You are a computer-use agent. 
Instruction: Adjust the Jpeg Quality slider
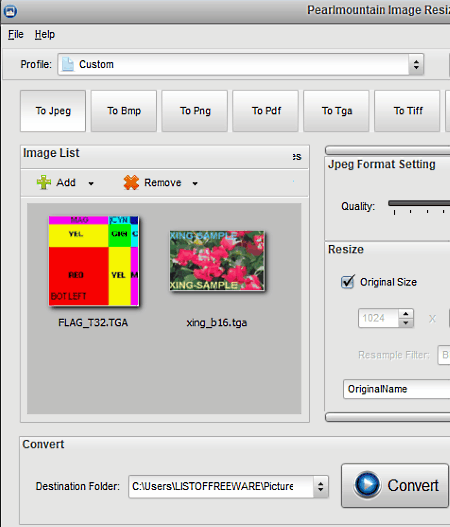[x=419, y=203]
